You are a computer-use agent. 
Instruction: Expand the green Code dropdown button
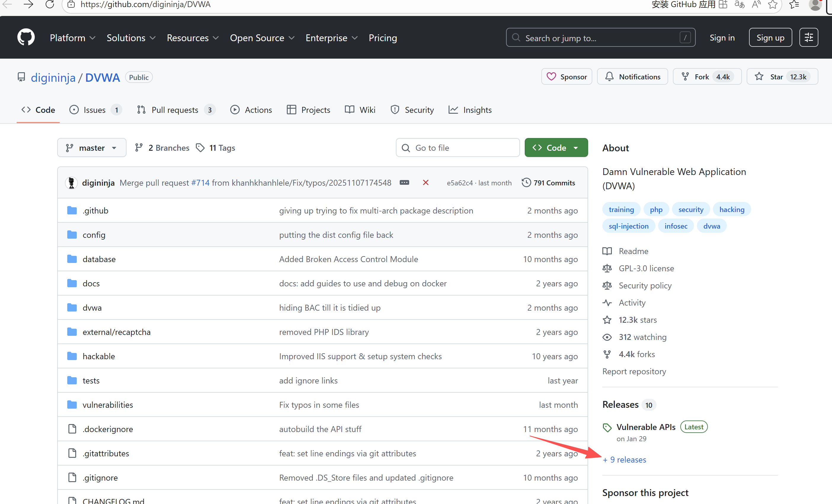click(556, 148)
